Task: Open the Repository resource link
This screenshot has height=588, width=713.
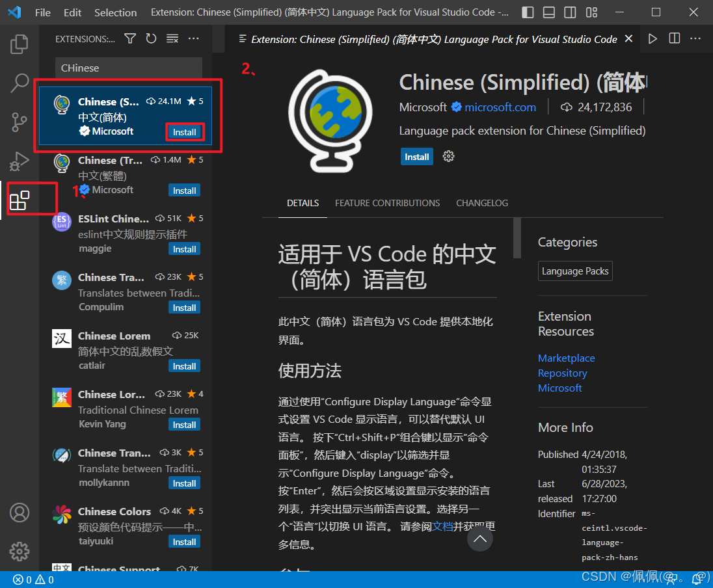Action: pyautogui.click(x=562, y=373)
